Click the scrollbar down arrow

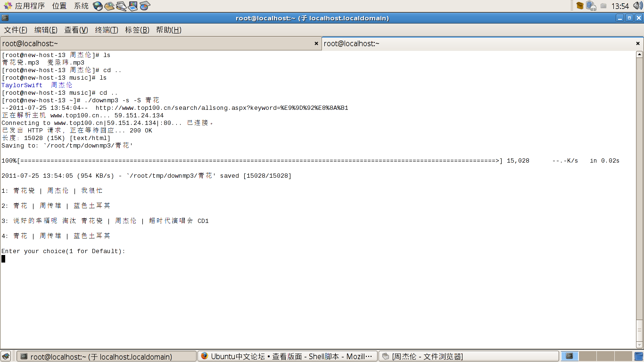(639, 345)
